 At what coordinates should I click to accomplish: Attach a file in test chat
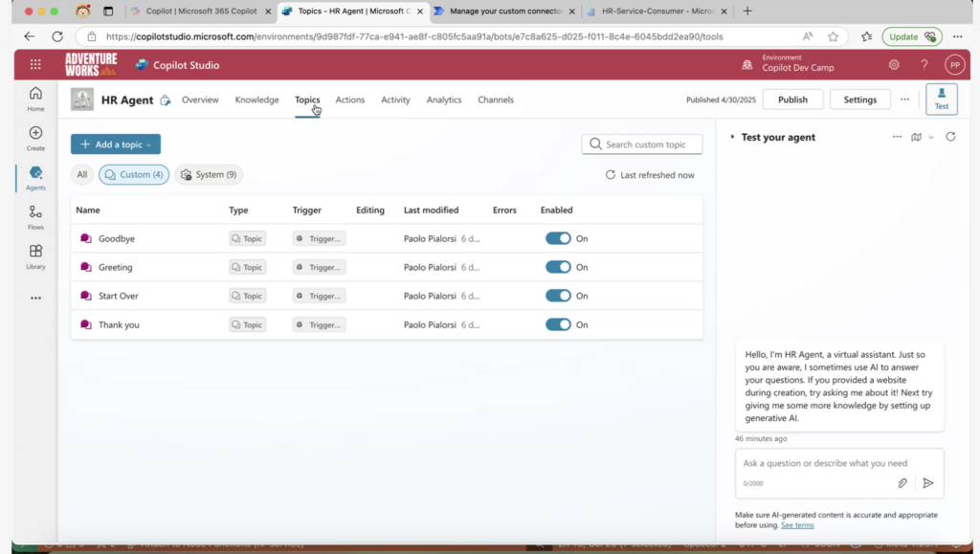[902, 483]
